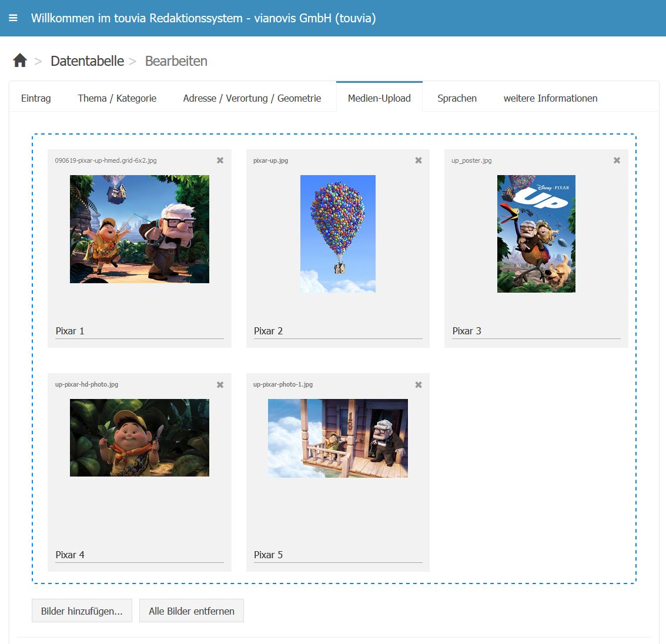The width and height of the screenshot is (666, 644).
Task: Remove the 090619-pixar-up-hmed.grid-6x2.jpg image
Action: click(x=220, y=160)
